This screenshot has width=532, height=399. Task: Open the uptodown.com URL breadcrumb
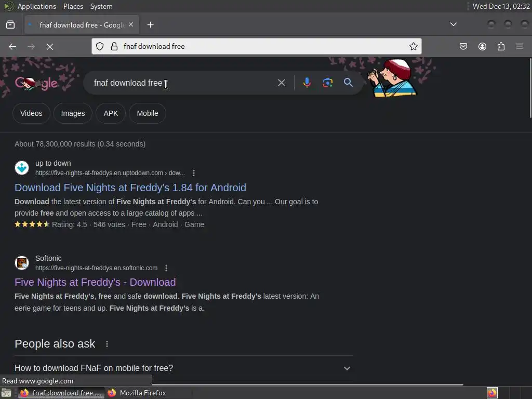click(110, 173)
